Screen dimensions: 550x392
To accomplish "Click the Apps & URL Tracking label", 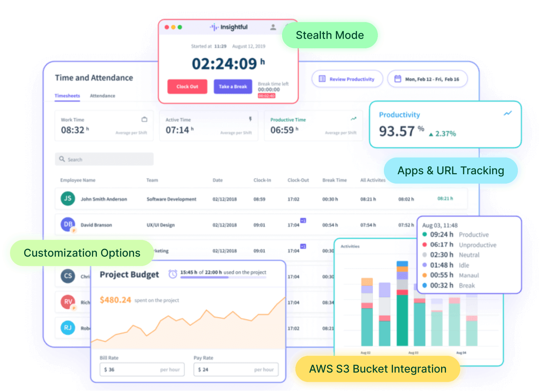I will [451, 171].
